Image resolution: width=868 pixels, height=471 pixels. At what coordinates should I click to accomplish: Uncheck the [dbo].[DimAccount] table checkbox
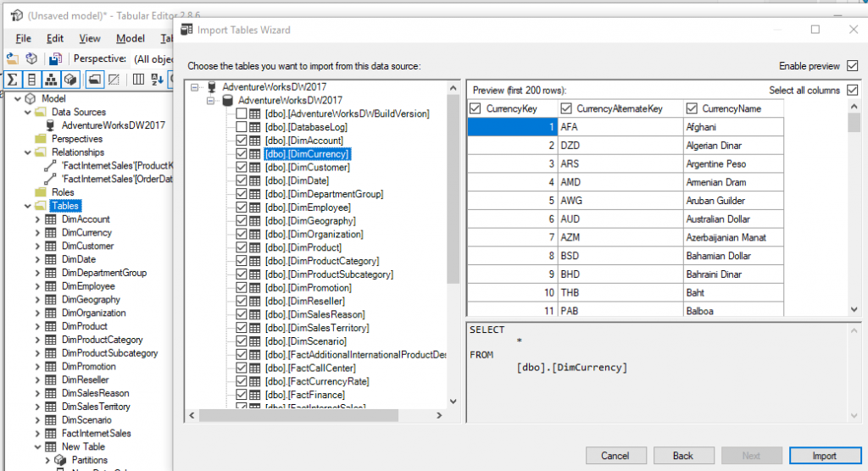[x=242, y=141]
